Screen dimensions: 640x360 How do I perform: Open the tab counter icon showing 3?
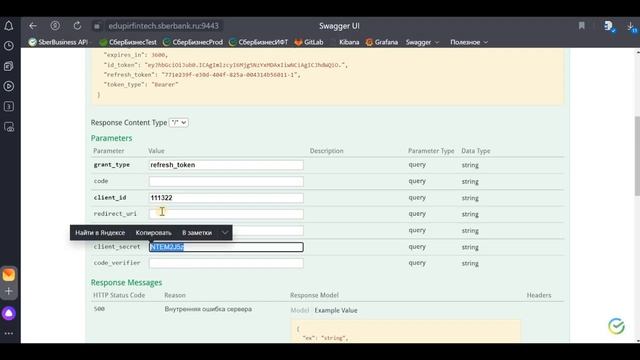point(9,107)
